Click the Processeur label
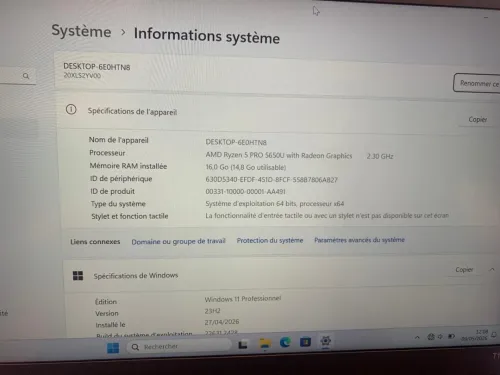Viewport: 500px width, 375px height. click(x=107, y=153)
